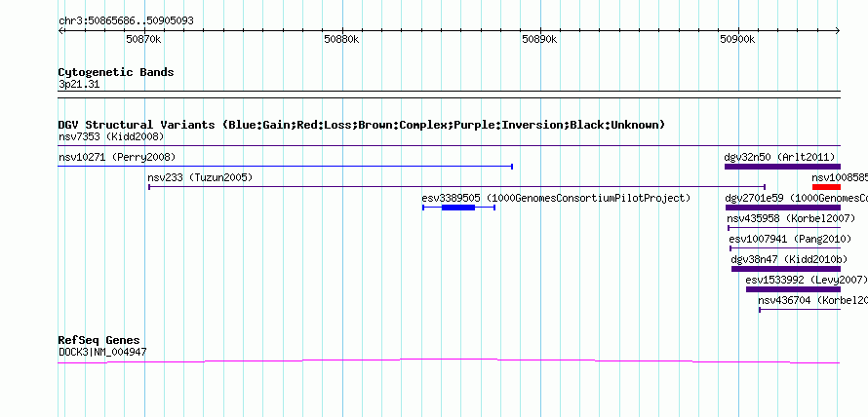
Task: Click the chr3:50865686..50905093 region label
Action: pyautogui.click(x=126, y=21)
